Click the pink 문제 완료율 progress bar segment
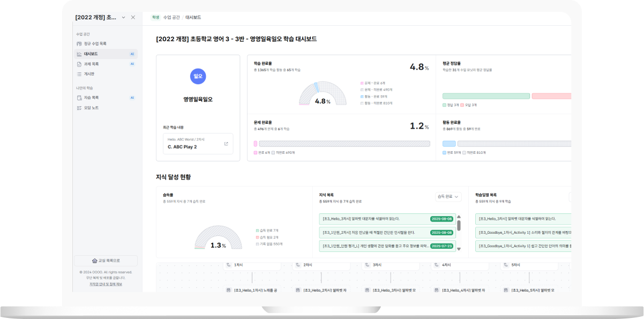Image resolution: width=644 pixels, height=319 pixels. click(x=256, y=144)
